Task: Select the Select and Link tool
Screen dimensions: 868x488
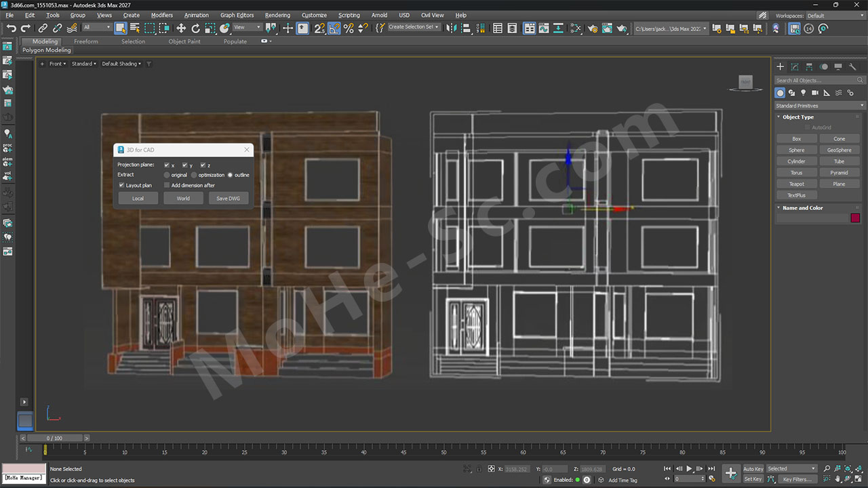Action: 43,28
